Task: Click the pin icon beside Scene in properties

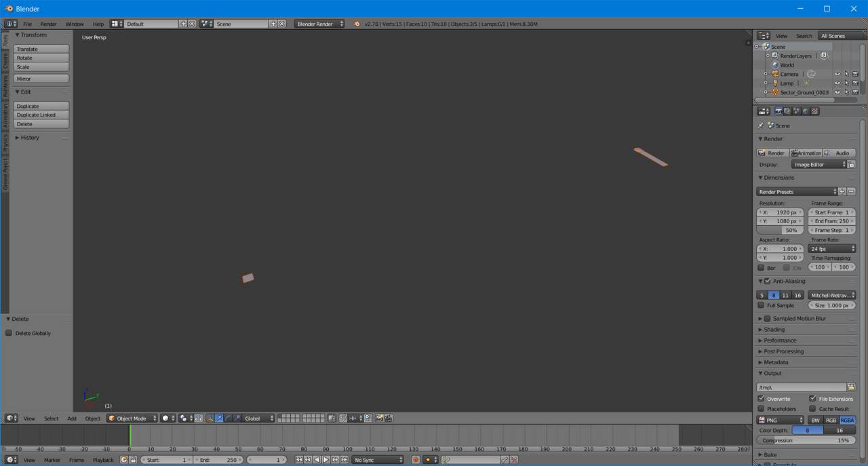Action: click(761, 125)
